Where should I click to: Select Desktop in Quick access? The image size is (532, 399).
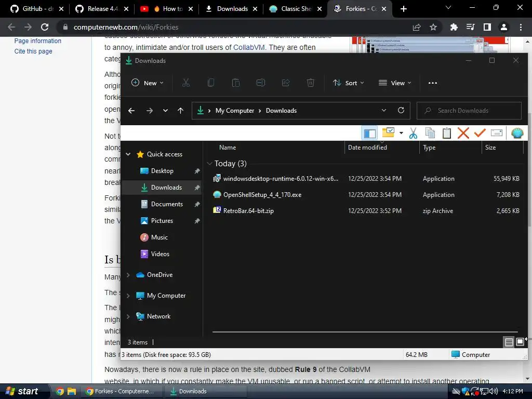pos(162,170)
